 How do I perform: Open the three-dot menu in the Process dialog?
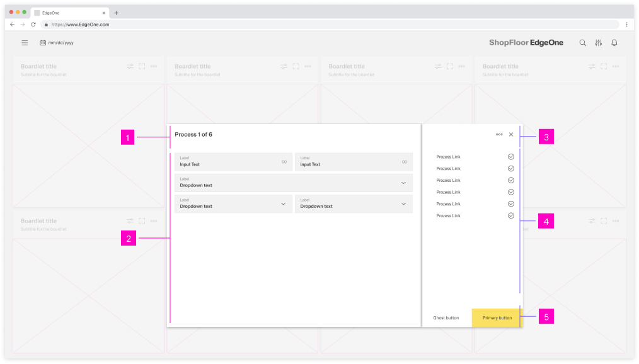coord(500,134)
